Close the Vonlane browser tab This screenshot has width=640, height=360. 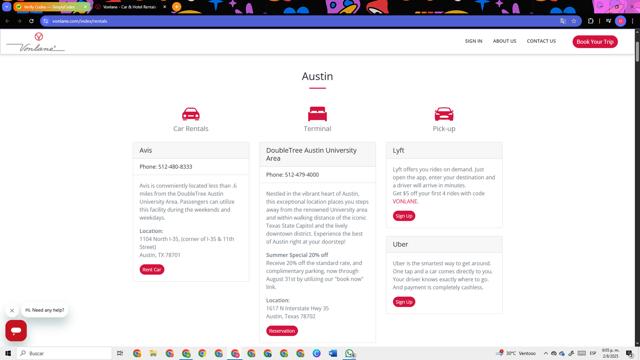[164, 7]
